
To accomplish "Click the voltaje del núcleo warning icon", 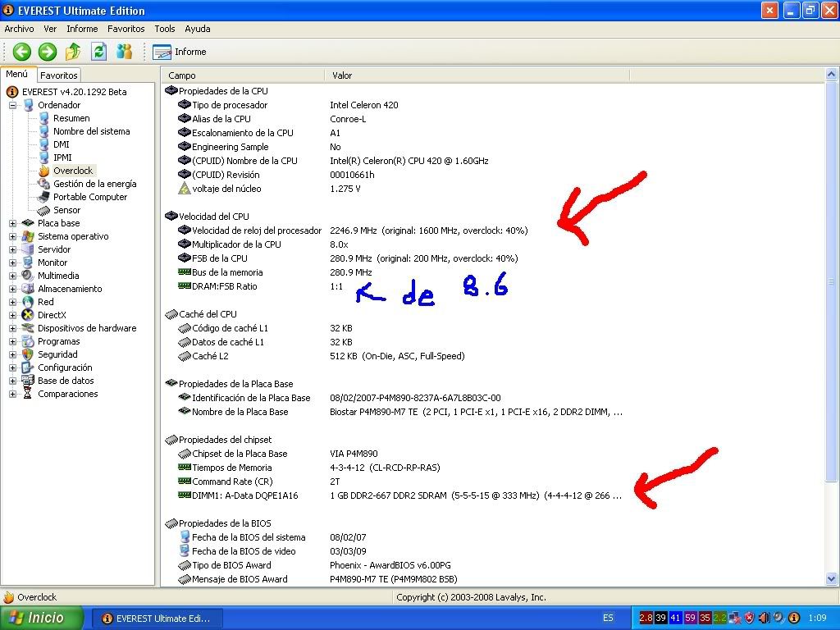I will (185, 189).
